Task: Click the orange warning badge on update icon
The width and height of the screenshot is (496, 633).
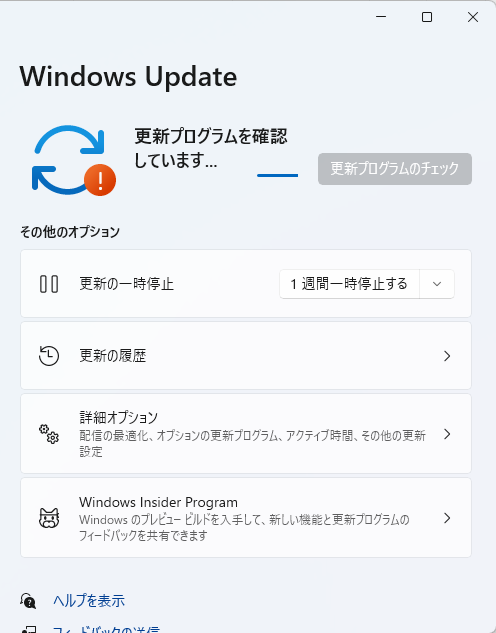Action: click(100, 180)
